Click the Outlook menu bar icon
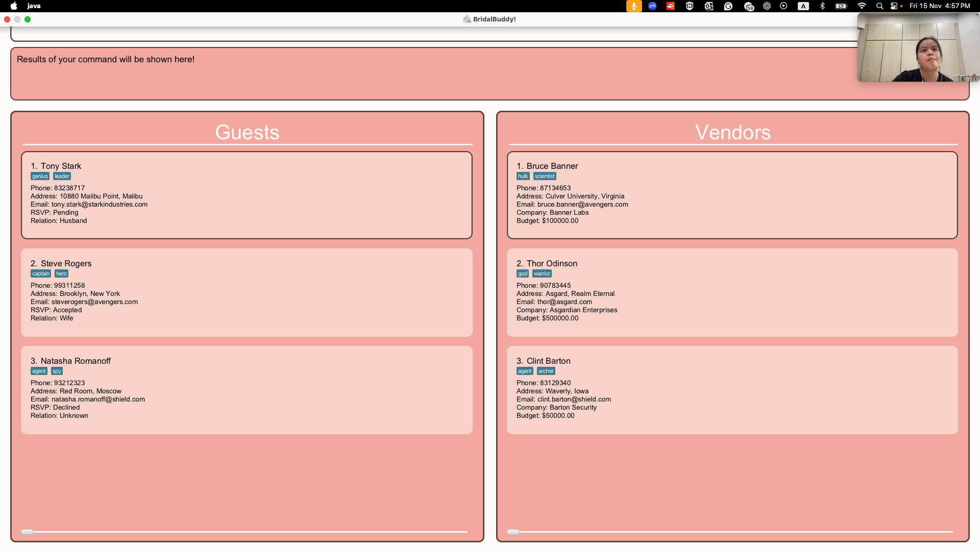 coord(709,6)
